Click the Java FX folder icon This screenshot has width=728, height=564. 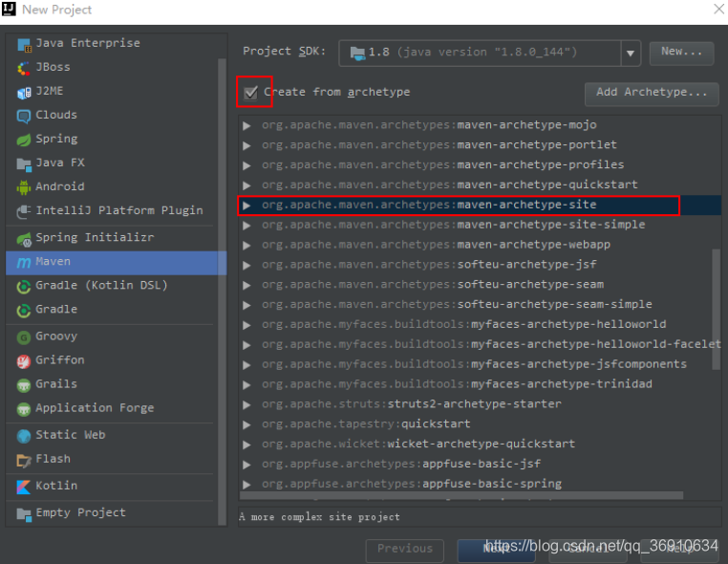click(24, 163)
